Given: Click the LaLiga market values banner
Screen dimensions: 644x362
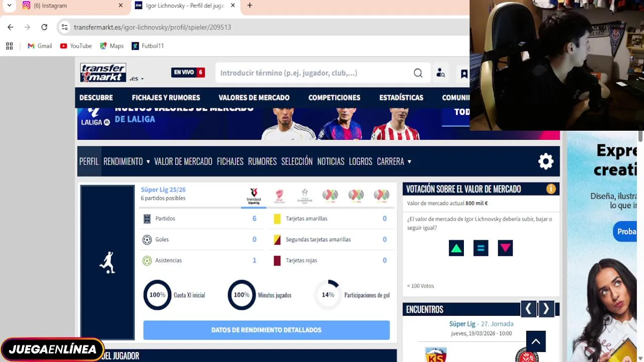Looking at the screenshot, I should tap(318, 123).
